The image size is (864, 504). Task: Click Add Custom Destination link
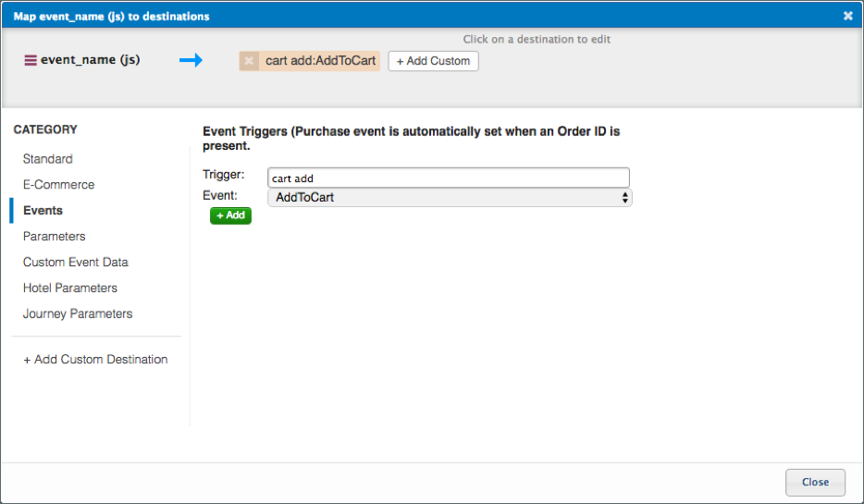coord(95,359)
